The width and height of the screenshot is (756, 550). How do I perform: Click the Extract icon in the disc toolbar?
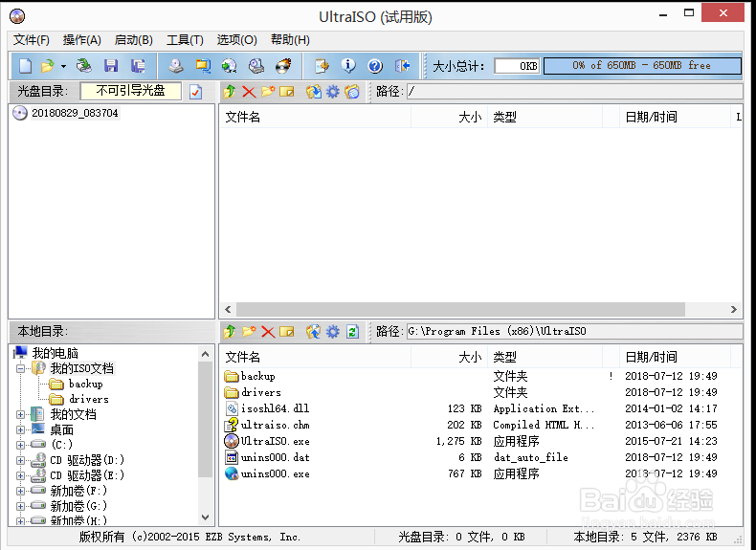313,91
